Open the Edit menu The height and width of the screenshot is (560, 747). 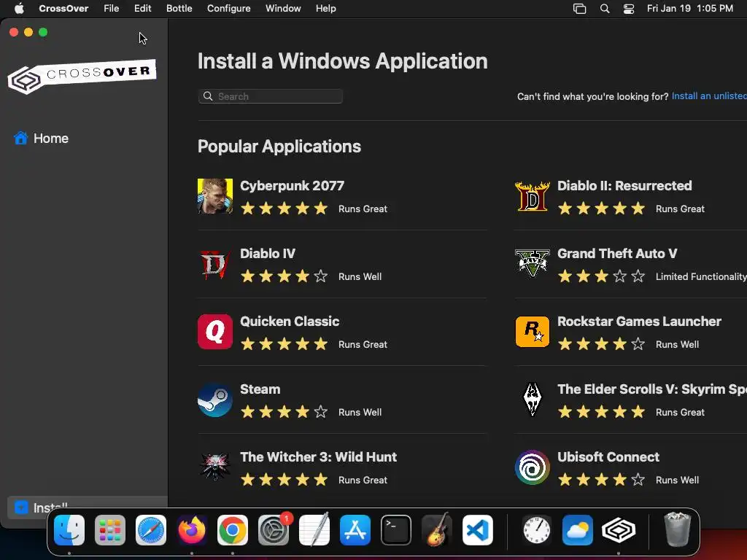tap(142, 9)
